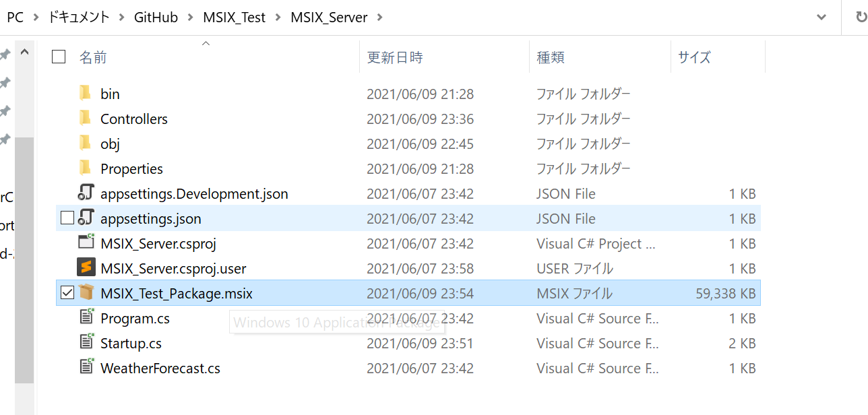Click the appsettings.json file icon
868x415 pixels.
[x=86, y=218]
